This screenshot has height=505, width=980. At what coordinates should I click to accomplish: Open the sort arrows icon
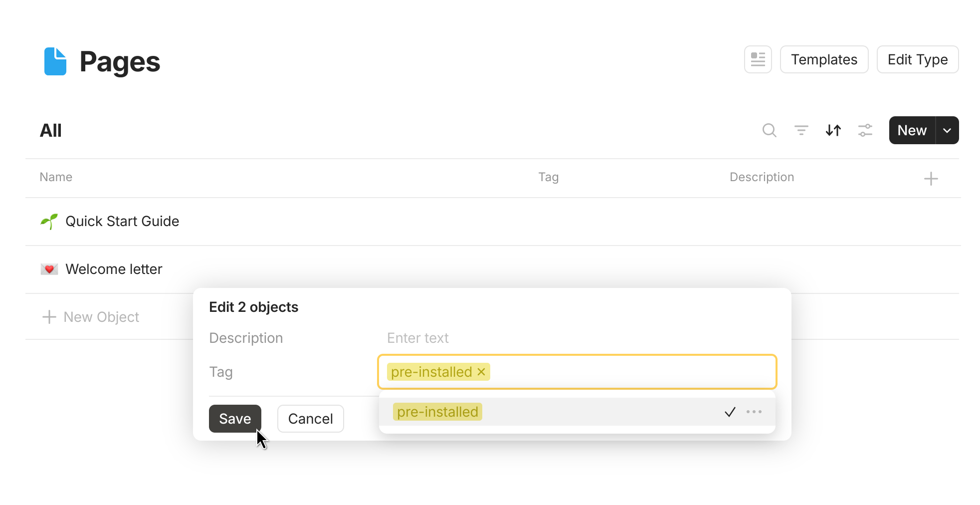[x=833, y=130]
